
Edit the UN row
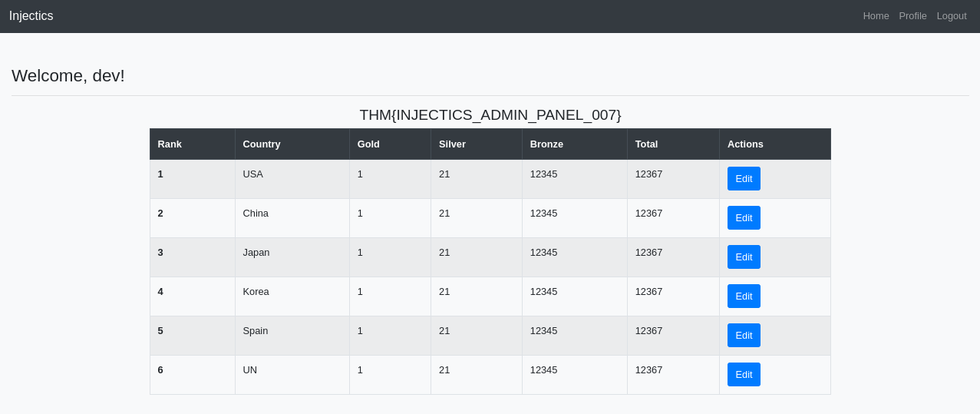(x=744, y=374)
